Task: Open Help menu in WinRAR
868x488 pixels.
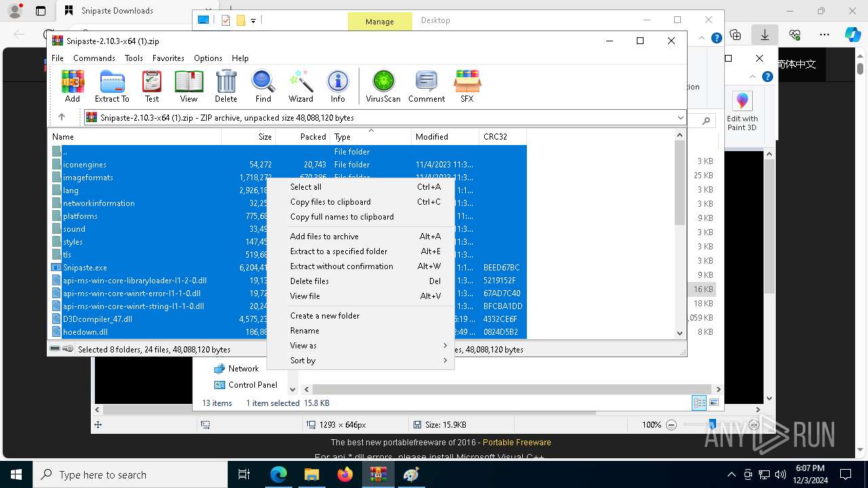Action: [x=240, y=58]
